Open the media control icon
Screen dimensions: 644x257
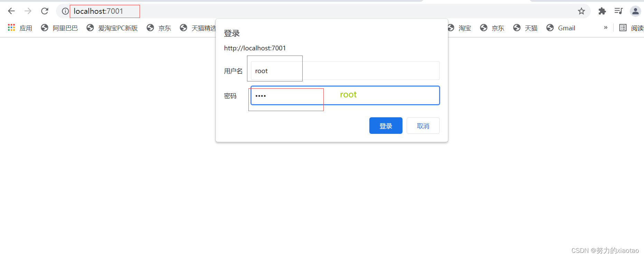click(618, 11)
